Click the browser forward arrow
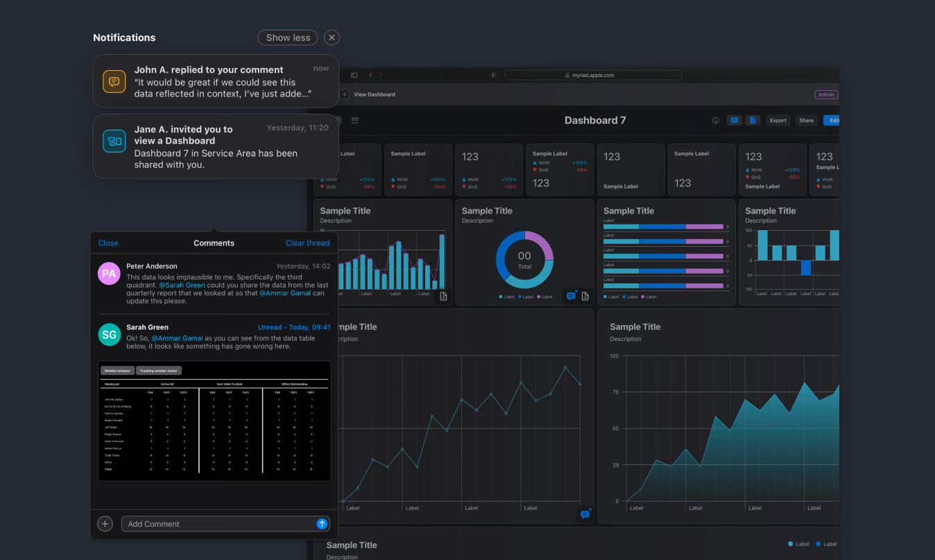This screenshot has height=560, width=935. tap(380, 75)
